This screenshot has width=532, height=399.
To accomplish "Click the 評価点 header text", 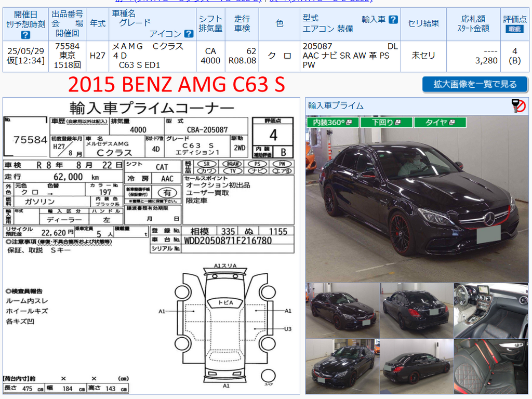I will pyautogui.click(x=515, y=19).
